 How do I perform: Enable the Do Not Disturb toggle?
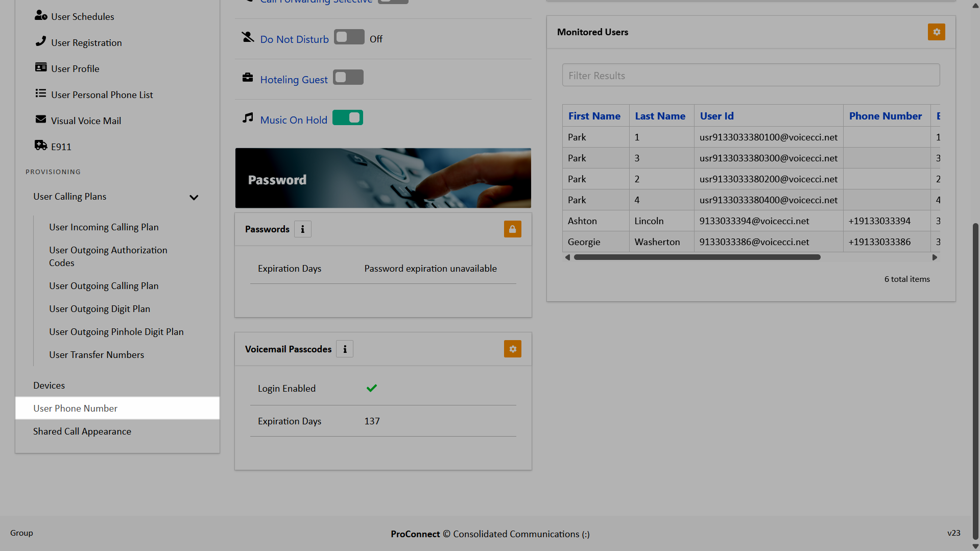[349, 37]
